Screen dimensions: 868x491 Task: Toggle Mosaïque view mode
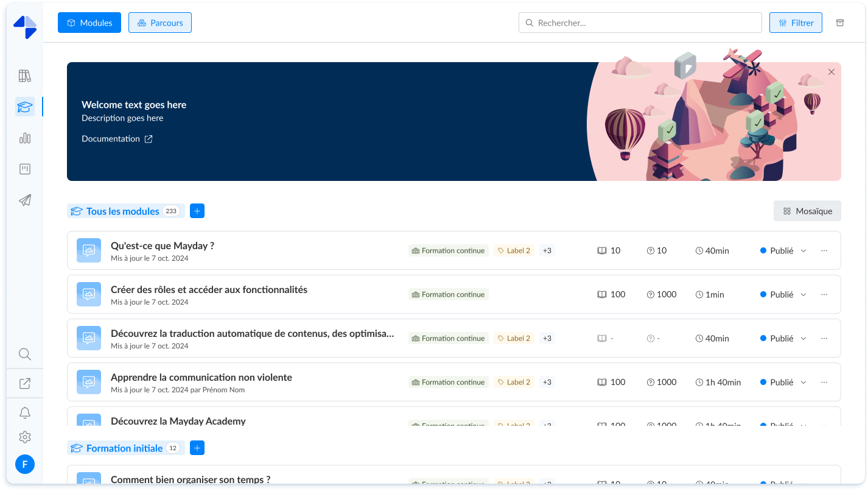[807, 211]
